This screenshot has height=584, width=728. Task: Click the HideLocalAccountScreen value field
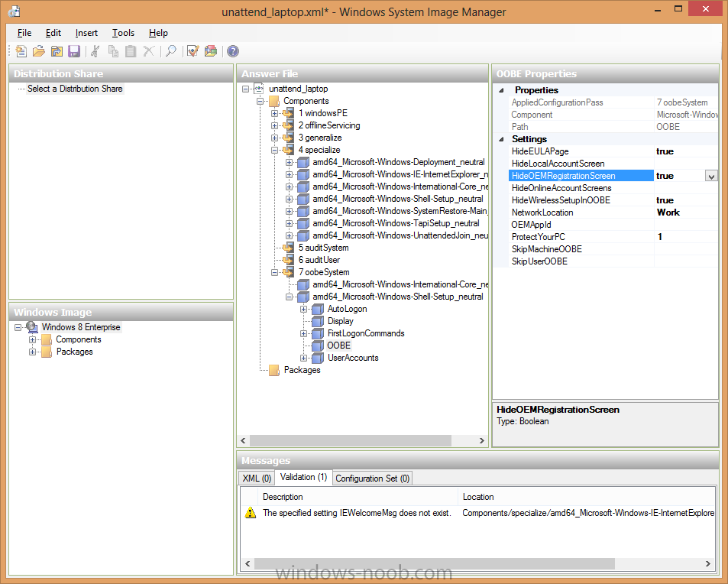click(x=686, y=164)
